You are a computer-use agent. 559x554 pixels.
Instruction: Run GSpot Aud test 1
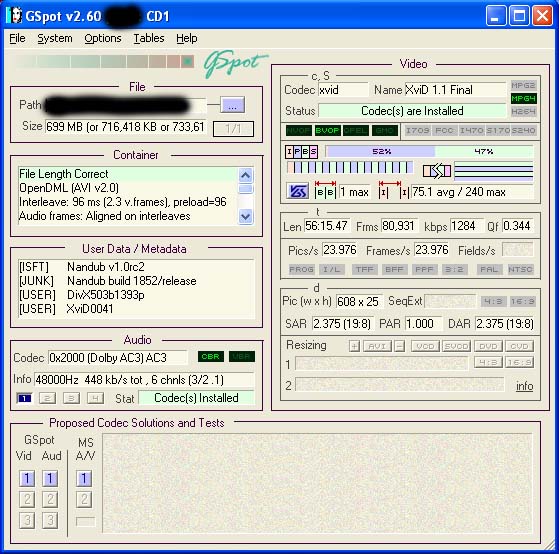click(50, 478)
